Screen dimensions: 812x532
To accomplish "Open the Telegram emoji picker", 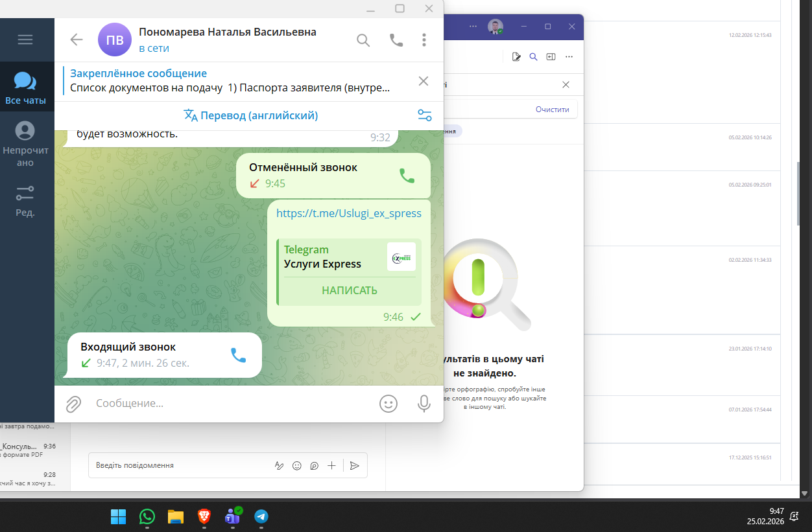I will tap(388, 404).
